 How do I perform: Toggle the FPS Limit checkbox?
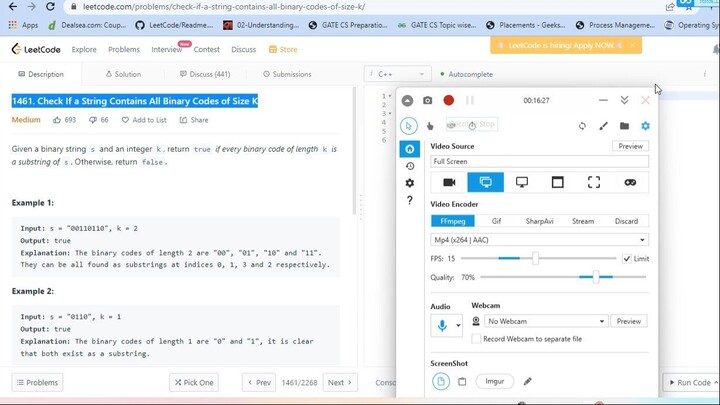627,259
